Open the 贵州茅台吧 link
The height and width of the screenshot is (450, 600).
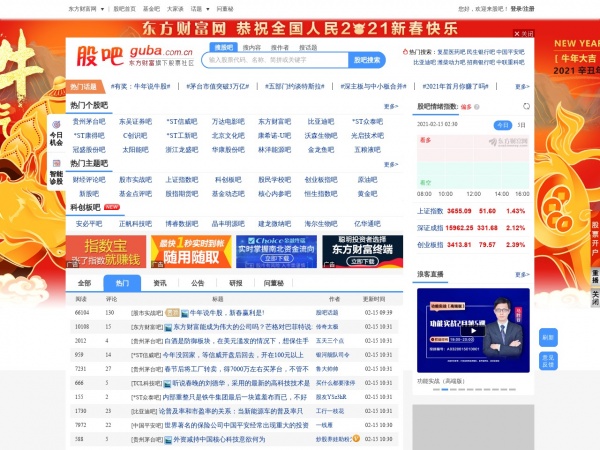point(89,122)
